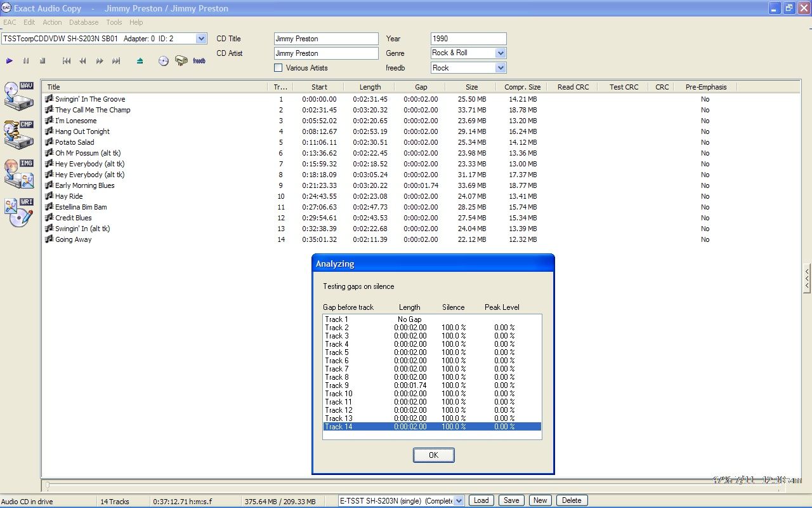Click the music note icon for Early Morning Blues
This screenshot has width=812, height=508.
point(49,185)
